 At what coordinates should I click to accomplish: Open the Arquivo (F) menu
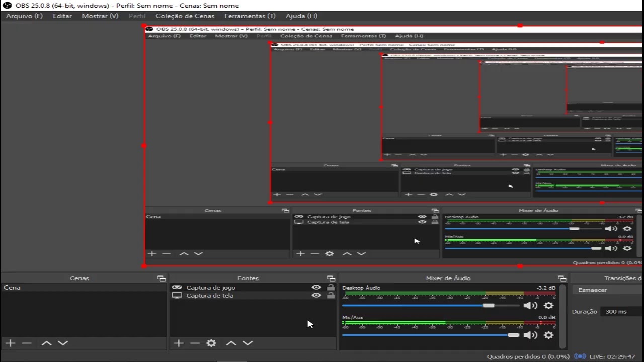click(24, 16)
